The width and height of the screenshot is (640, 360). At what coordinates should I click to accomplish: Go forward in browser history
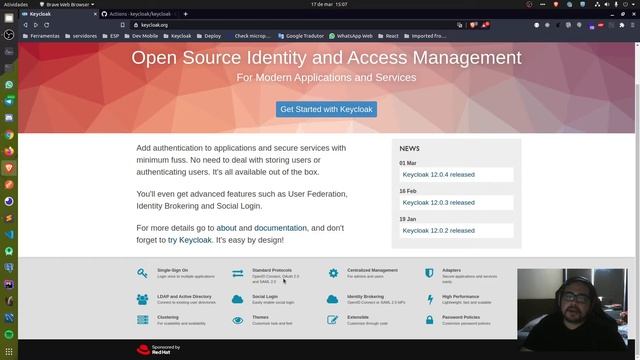(36, 25)
